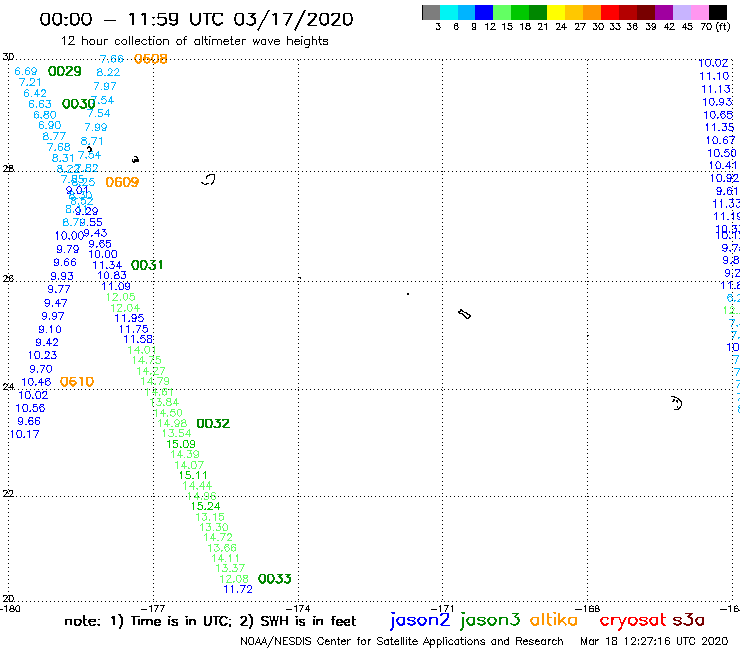Click the orange swatch in the color scale
Screen dimensions: 740x650
coord(592,12)
